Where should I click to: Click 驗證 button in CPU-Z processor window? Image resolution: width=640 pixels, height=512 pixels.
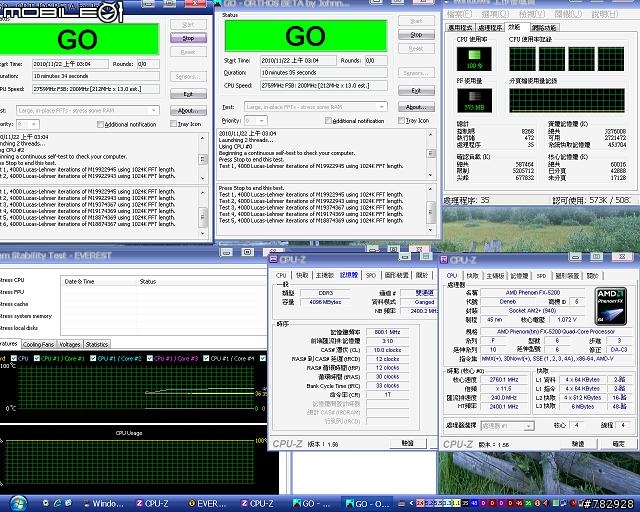coord(578,444)
